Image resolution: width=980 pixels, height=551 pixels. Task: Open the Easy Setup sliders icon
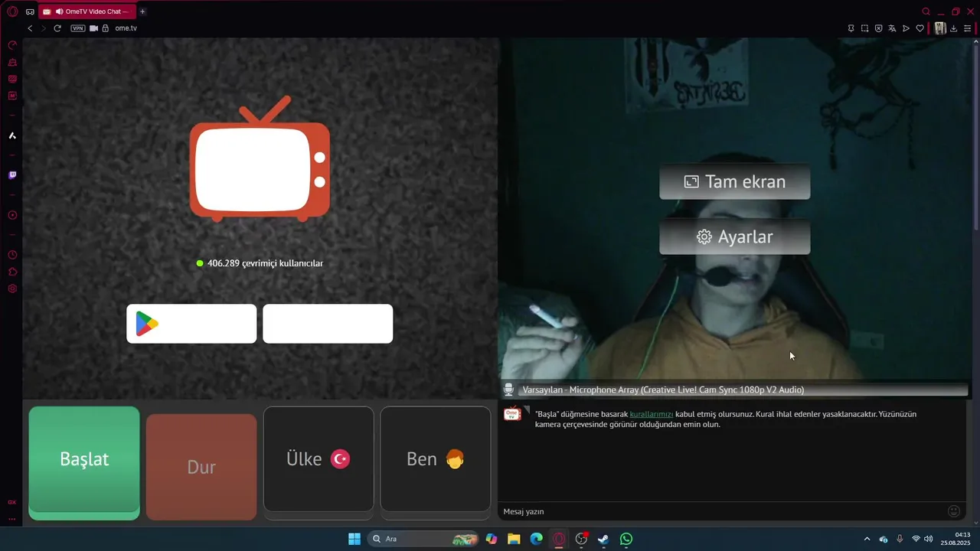pyautogui.click(x=968, y=28)
